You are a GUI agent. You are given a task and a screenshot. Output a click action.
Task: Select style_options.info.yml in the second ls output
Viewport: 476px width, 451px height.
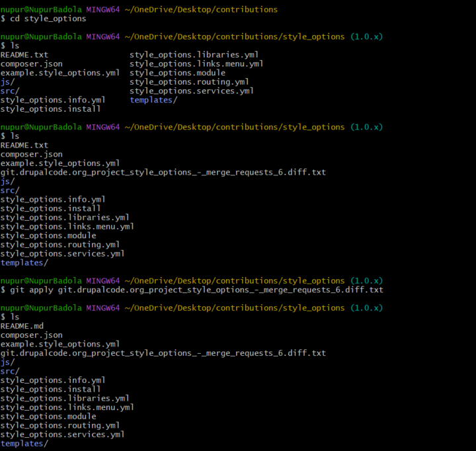[x=53, y=199]
